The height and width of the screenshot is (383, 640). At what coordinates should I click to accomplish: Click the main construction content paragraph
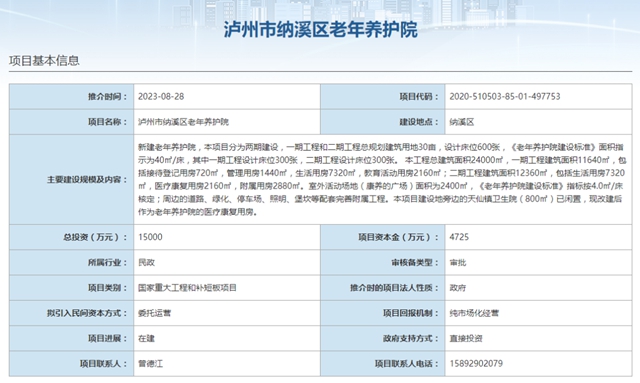click(x=381, y=179)
